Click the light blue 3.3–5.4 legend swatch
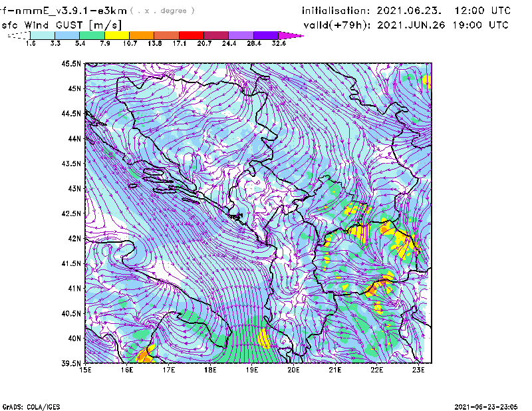Screen dimensions: 532x411 pyautogui.click(x=67, y=35)
